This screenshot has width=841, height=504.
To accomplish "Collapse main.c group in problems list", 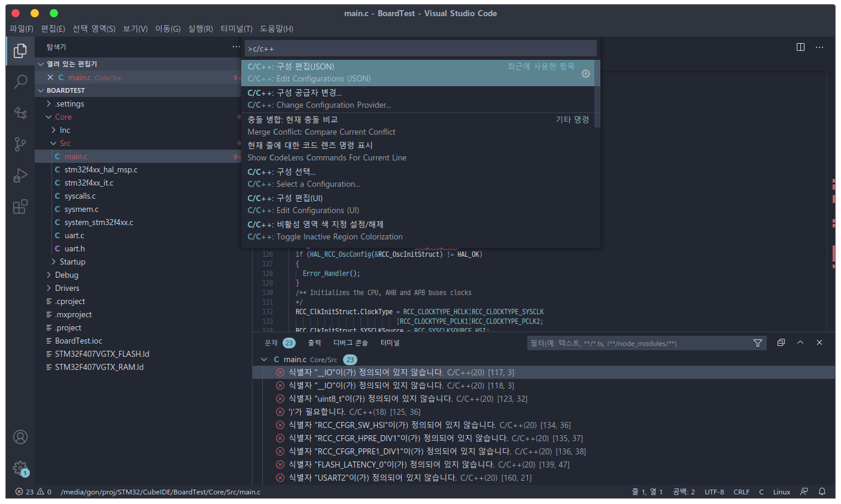I will pos(264,359).
